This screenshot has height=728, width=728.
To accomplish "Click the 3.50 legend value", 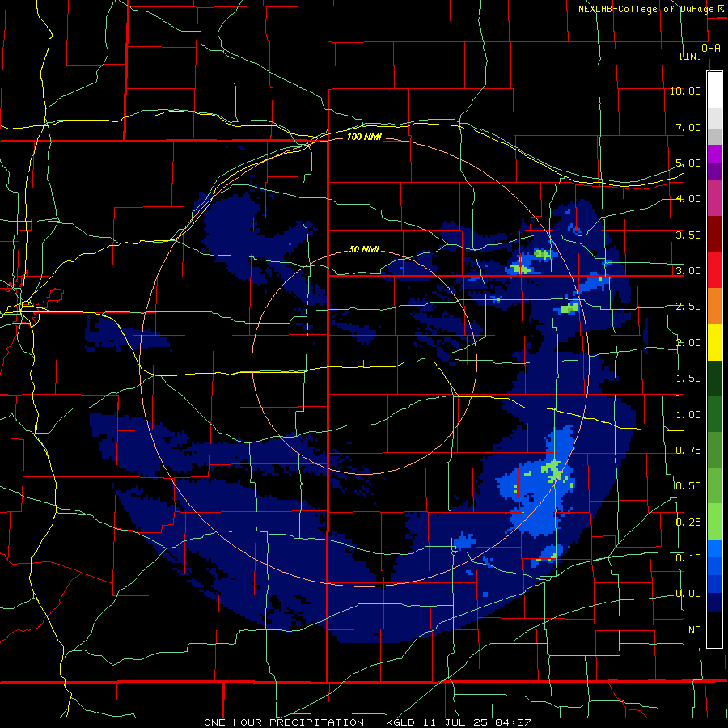I will (688, 235).
